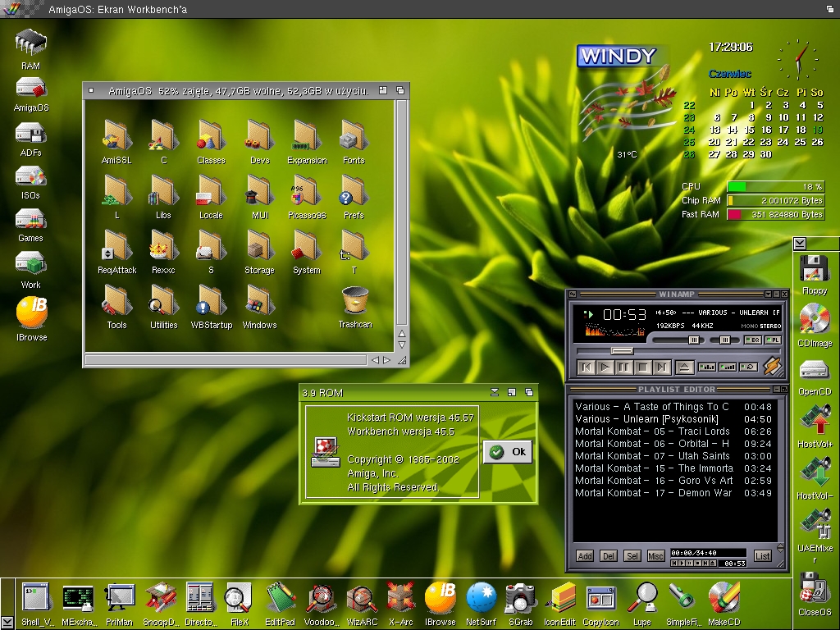Open the Misc menu in Playlist Editor
This screenshot has width=840, height=630.
tap(655, 556)
